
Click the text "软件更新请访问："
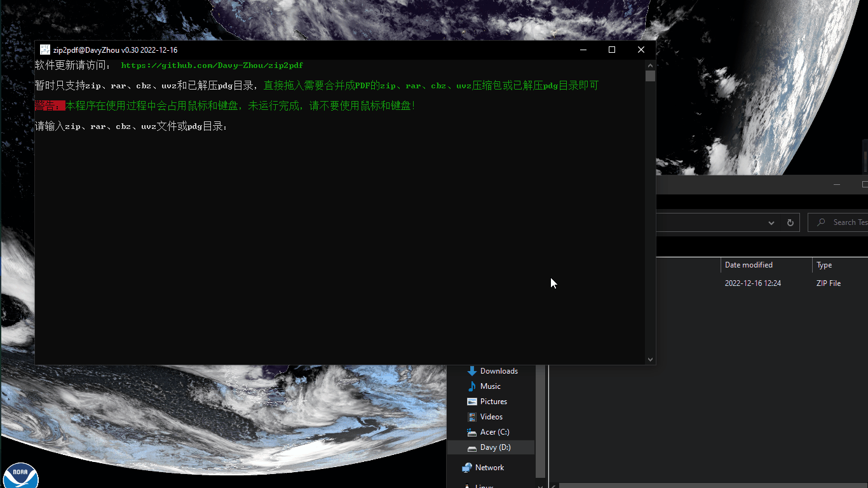(73, 65)
